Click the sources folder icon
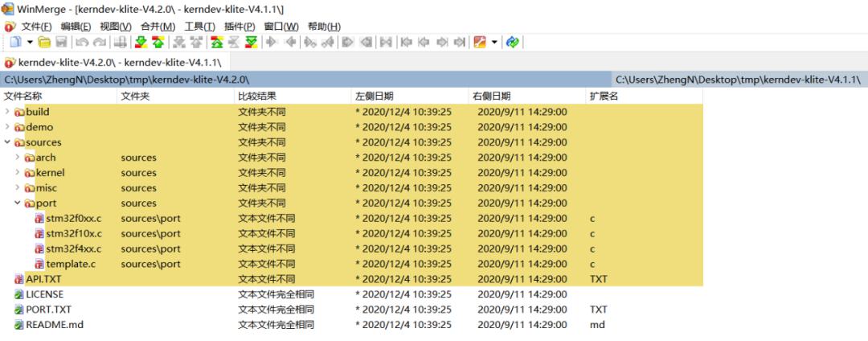868x341 pixels. click(20, 142)
